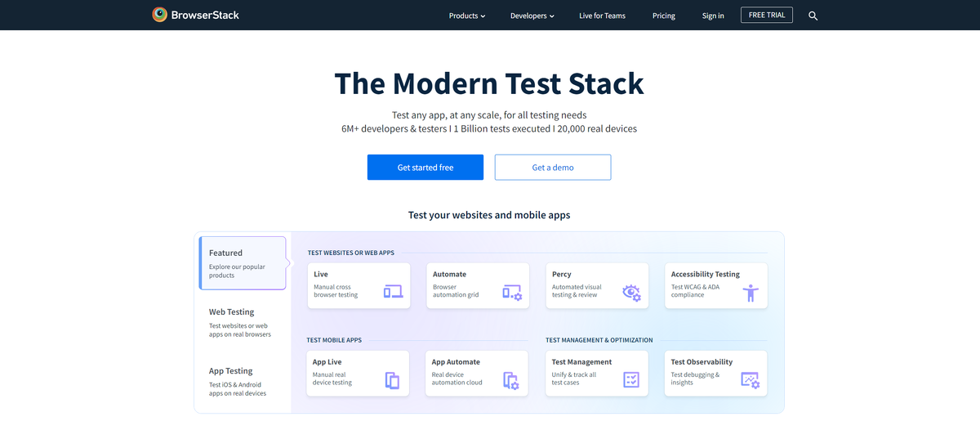The height and width of the screenshot is (430, 980).
Task: Switch to the App Testing tab
Action: point(243,381)
